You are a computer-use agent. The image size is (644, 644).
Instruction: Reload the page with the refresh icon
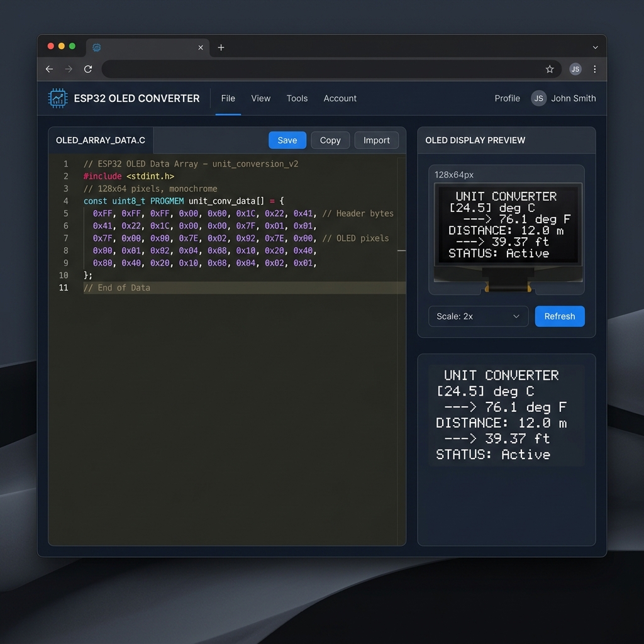[x=88, y=69]
